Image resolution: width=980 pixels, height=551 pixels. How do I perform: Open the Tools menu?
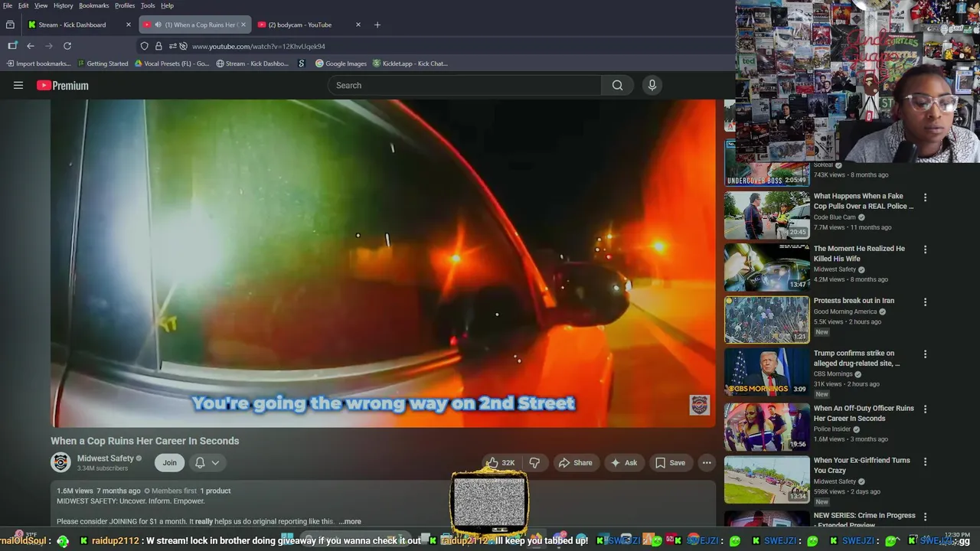pos(148,5)
